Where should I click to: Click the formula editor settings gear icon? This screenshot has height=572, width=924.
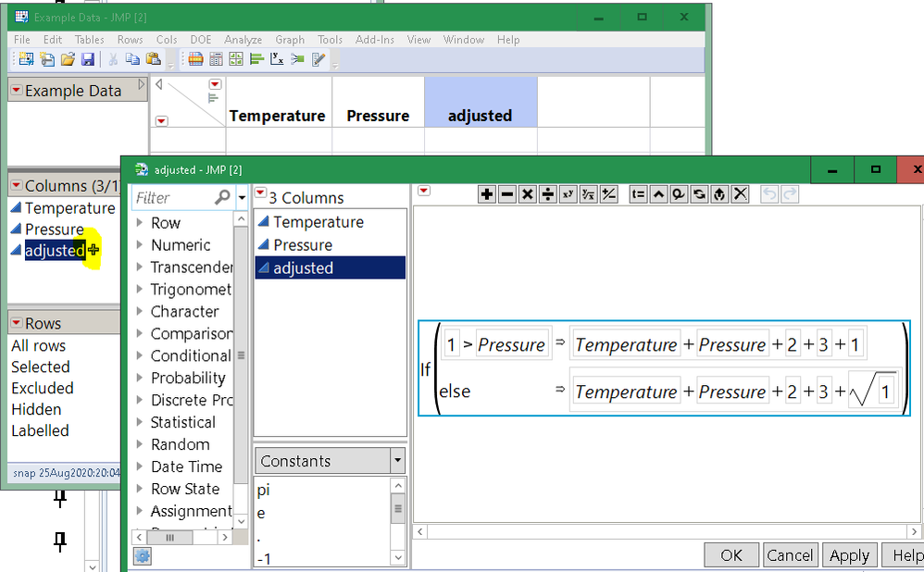pyautogui.click(x=142, y=555)
